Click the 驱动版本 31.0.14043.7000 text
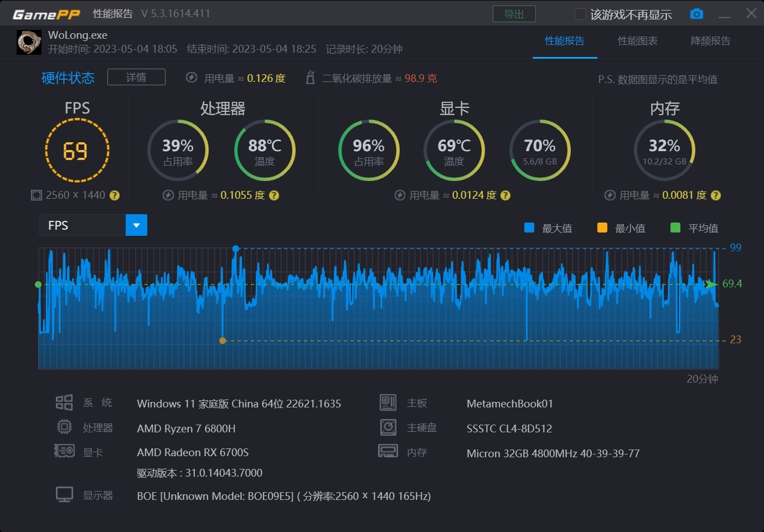 [199, 473]
